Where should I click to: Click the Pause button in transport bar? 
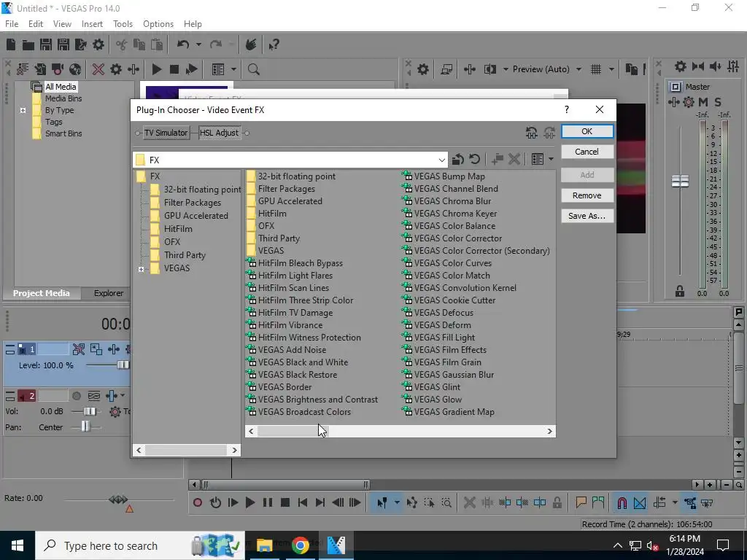coord(268,503)
